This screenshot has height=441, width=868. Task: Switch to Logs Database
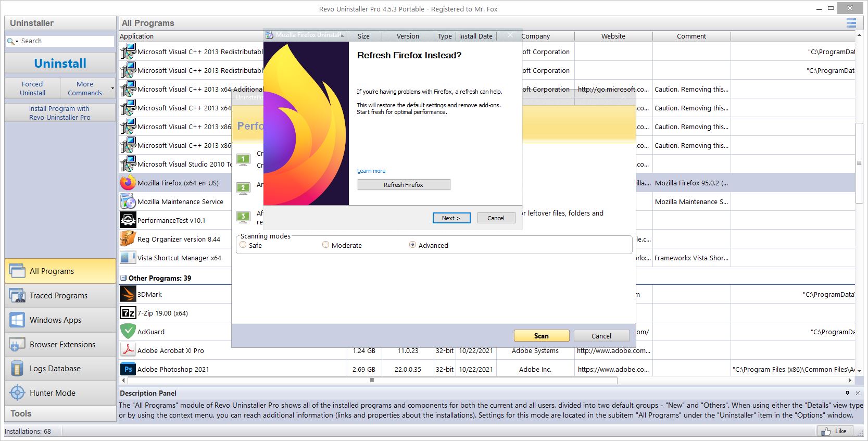[60, 369]
